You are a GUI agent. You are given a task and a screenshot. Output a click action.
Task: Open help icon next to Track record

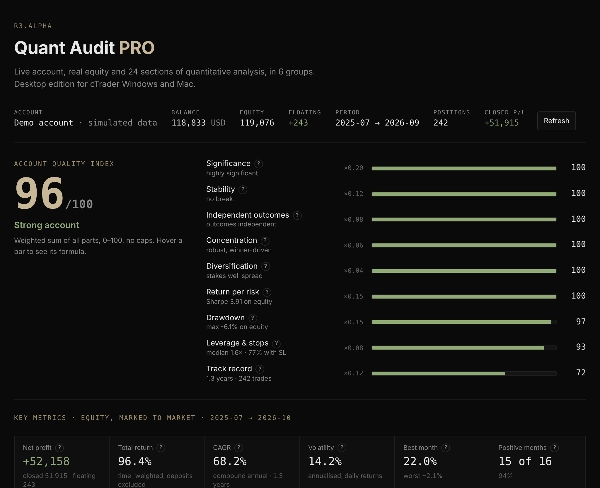[x=260, y=369]
